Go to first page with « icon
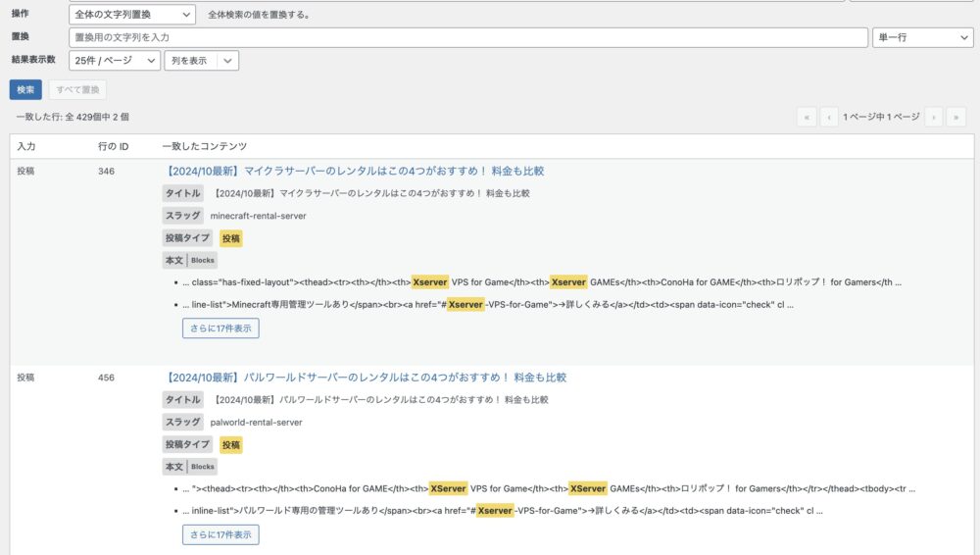This screenshot has width=980, height=555. click(807, 117)
